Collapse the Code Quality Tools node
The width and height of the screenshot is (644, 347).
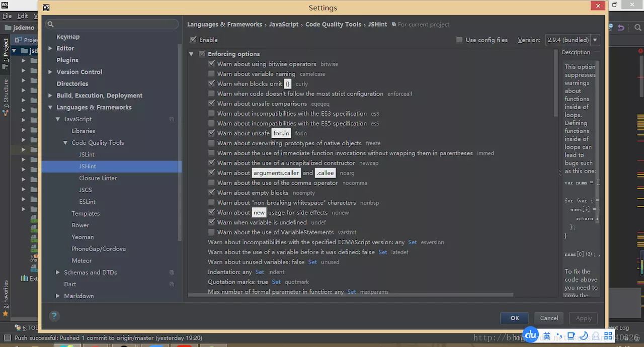coord(65,143)
